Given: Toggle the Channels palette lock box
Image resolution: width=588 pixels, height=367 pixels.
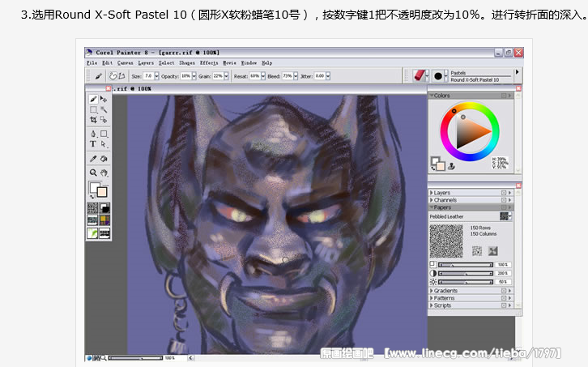Looking at the screenshot, I should (504, 200).
